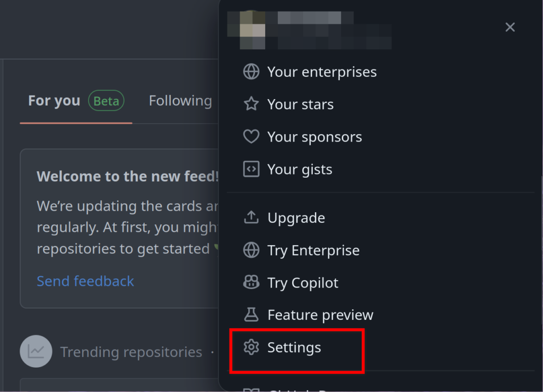Switch to the For you tab

(x=54, y=101)
